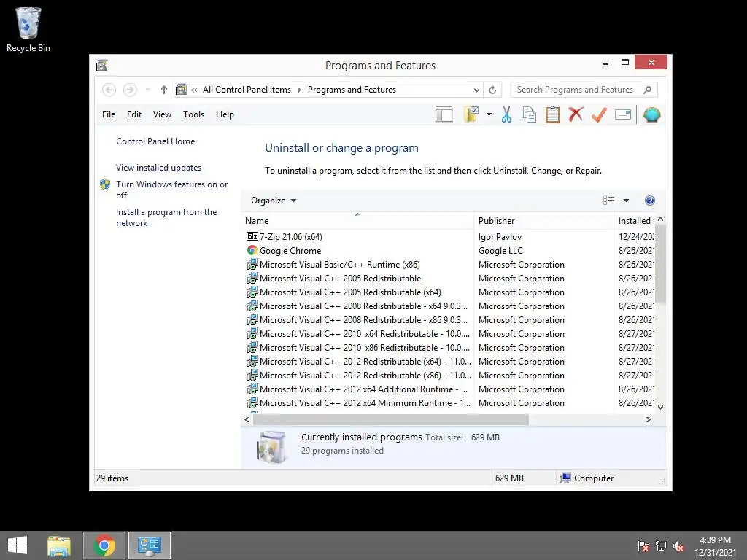The height and width of the screenshot is (560, 747).
Task: Open the Help menu
Action: tap(225, 114)
